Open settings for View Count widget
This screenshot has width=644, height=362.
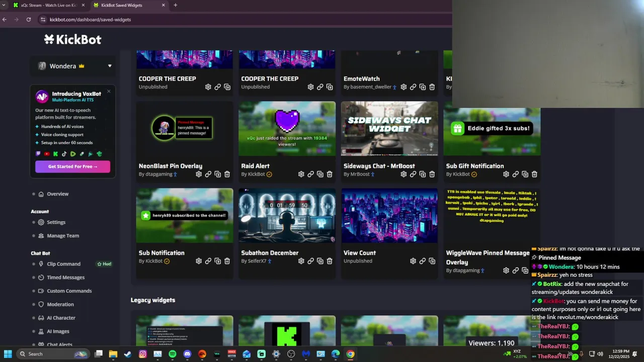(413, 261)
